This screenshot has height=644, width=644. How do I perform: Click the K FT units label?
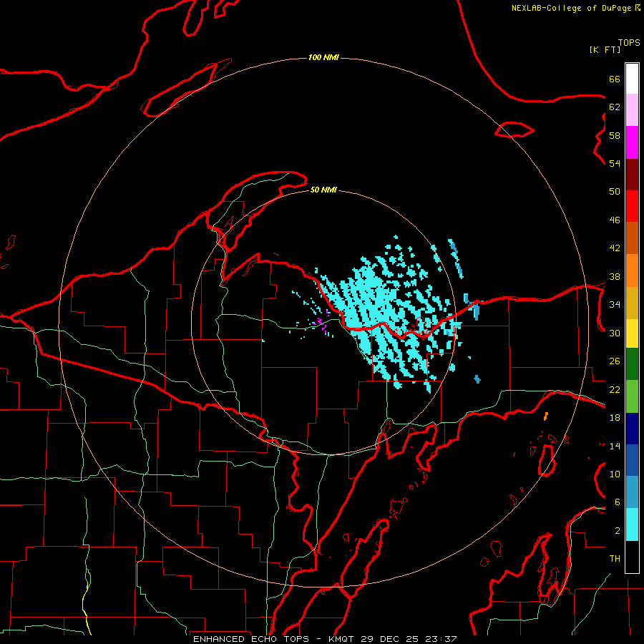(605, 49)
